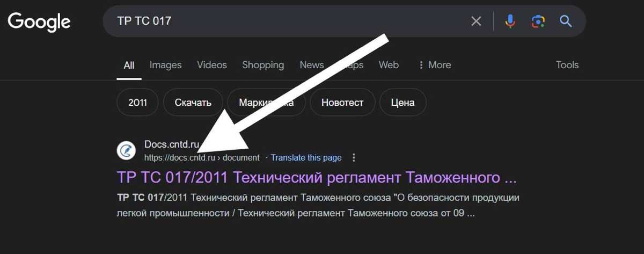Apply the Скачать suggestion chip
The height and width of the screenshot is (254, 644).
coord(193,102)
